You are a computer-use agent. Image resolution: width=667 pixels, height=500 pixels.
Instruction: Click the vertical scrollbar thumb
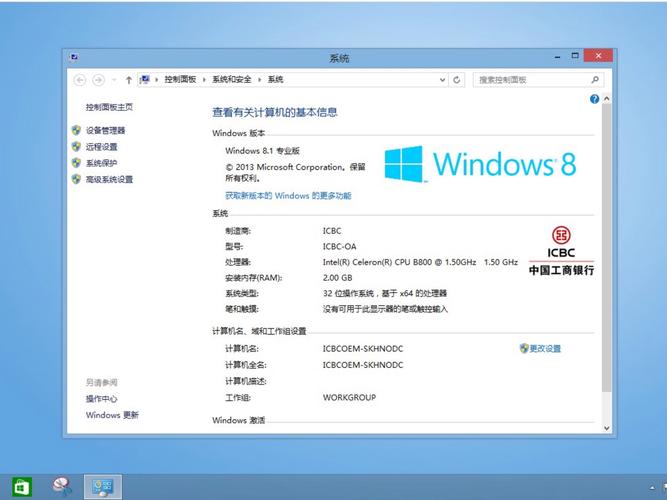pos(607,248)
